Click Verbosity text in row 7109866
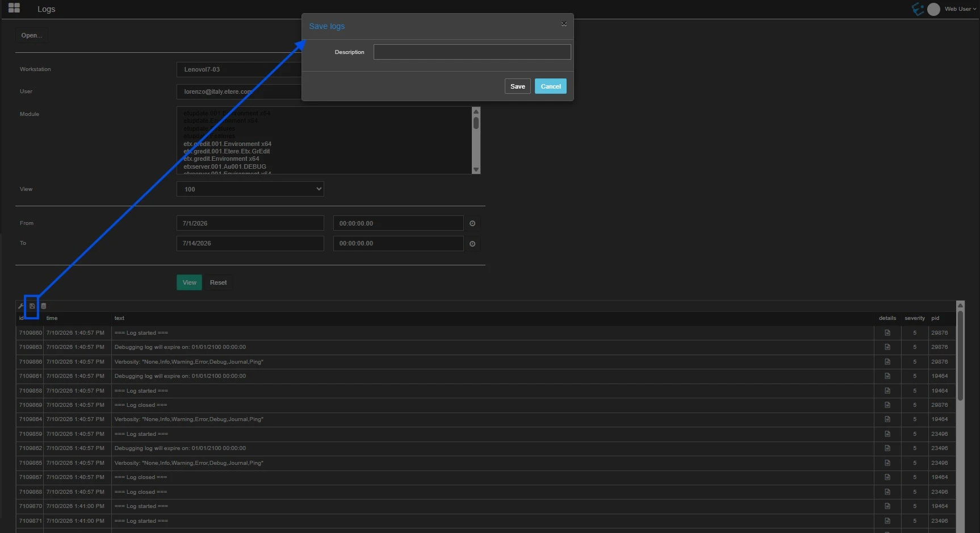The width and height of the screenshot is (980, 533). tap(189, 362)
